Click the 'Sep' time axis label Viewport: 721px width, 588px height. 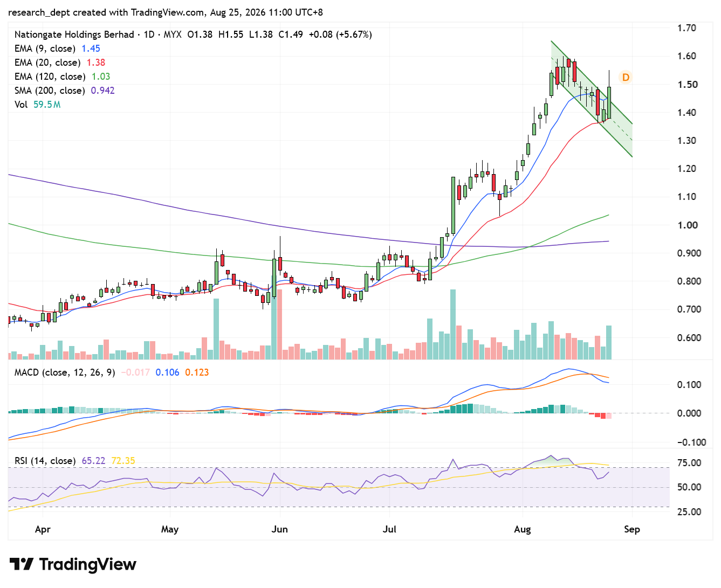(632, 529)
